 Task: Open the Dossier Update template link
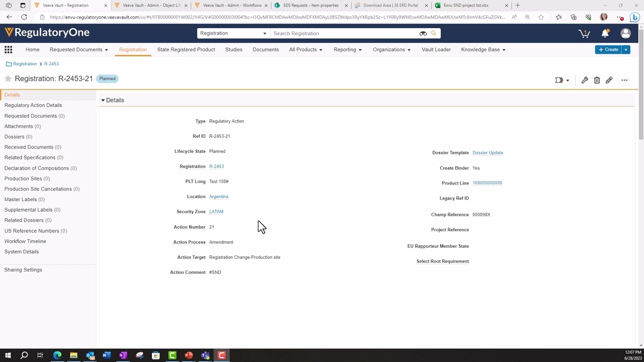[x=488, y=153]
